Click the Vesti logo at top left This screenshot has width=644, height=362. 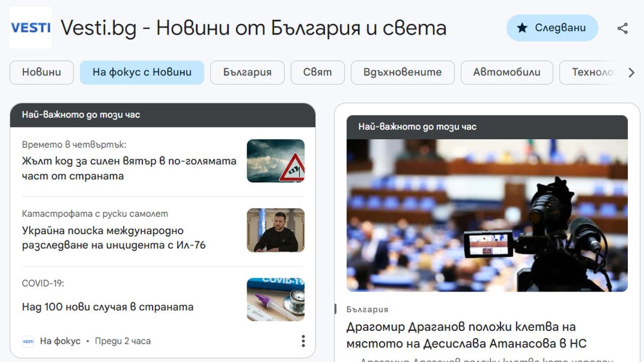click(x=31, y=27)
